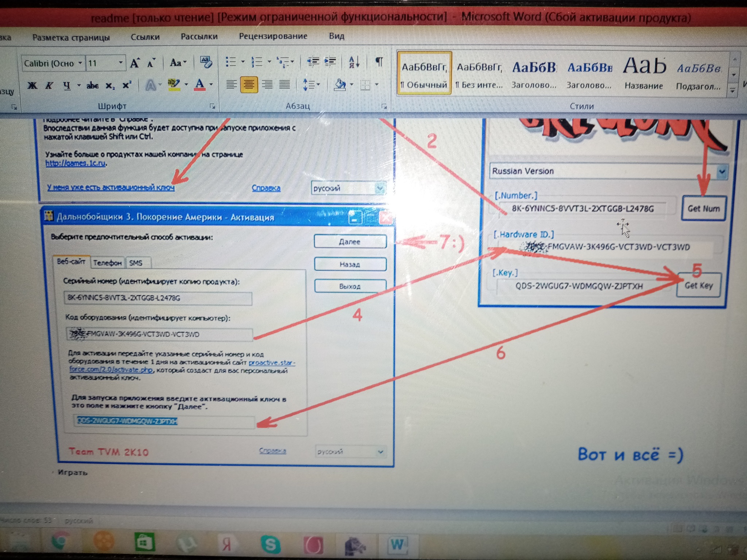Viewport: 747px width, 560px height.
Task: Apply red font color with A icon
Action: pos(200,85)
